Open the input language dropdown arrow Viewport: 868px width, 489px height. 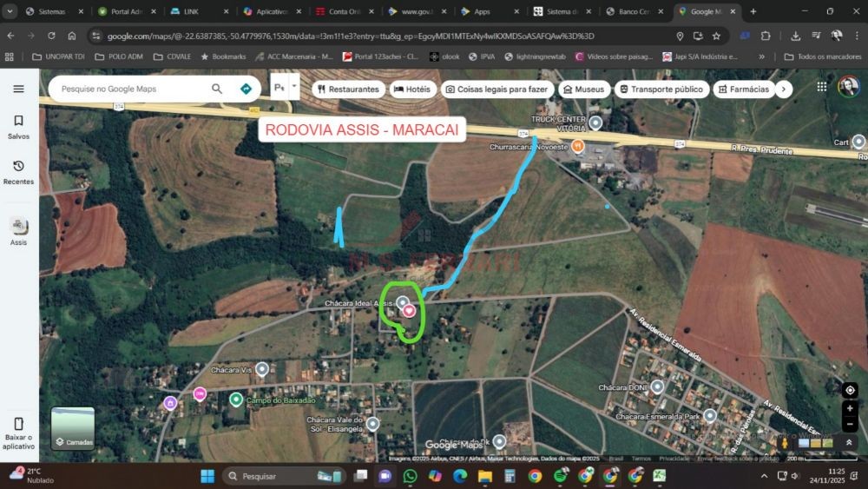coord(294,88)
